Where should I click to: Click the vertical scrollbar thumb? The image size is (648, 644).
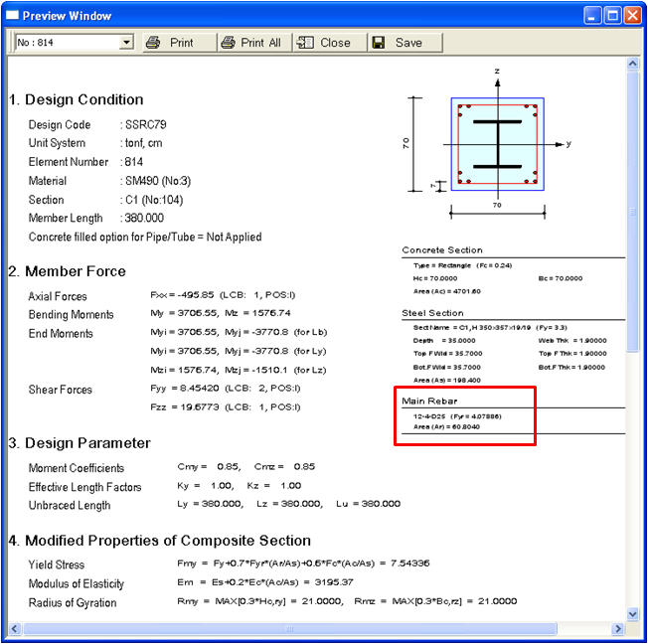632,211
